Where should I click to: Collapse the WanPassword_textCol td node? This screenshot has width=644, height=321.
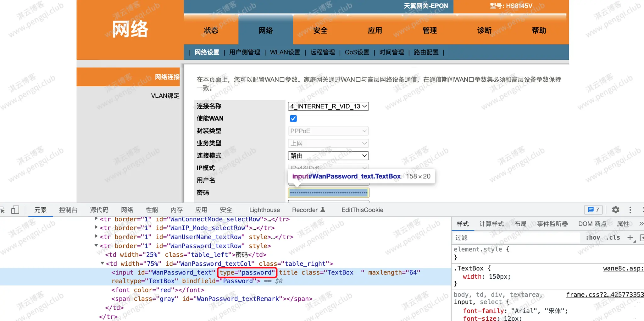pyautogui.click(x=102, y=264)
